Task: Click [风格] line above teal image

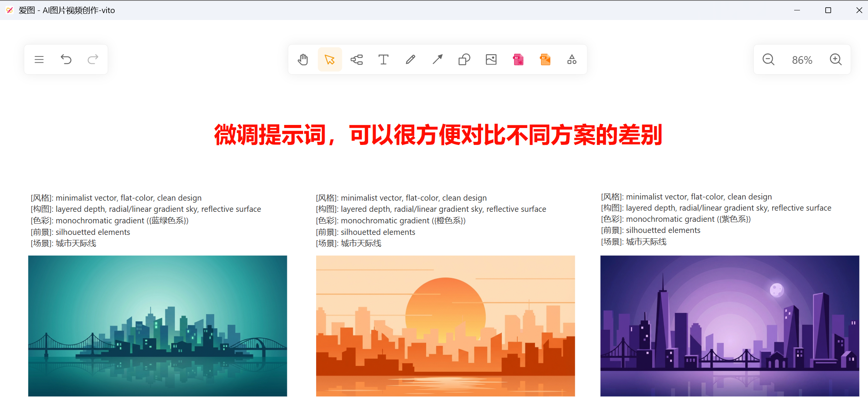Action: tap(116, 198)
